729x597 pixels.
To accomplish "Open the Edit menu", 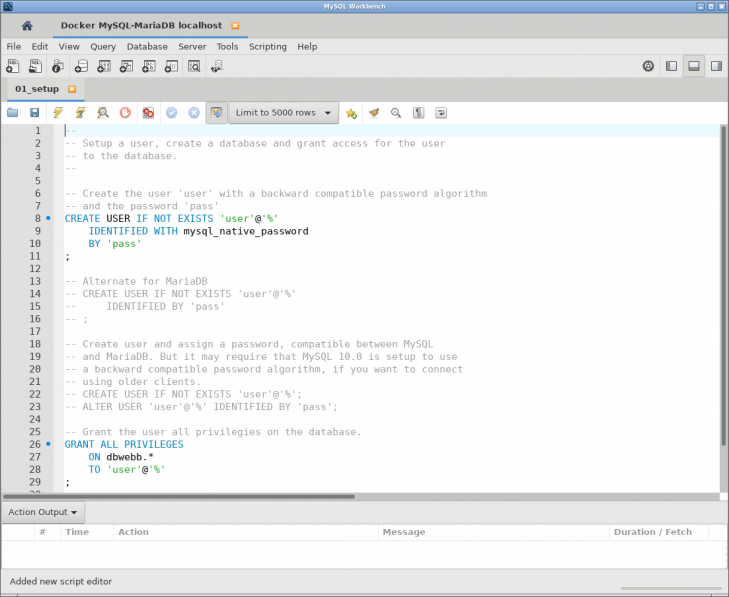I will pyautogui.click(x=40, y=46).
